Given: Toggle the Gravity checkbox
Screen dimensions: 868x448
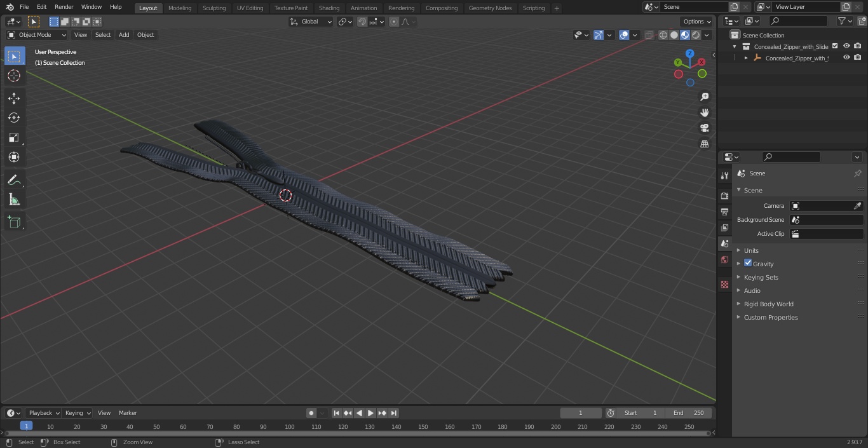Looking at the screenshot, I should point(748,263).
